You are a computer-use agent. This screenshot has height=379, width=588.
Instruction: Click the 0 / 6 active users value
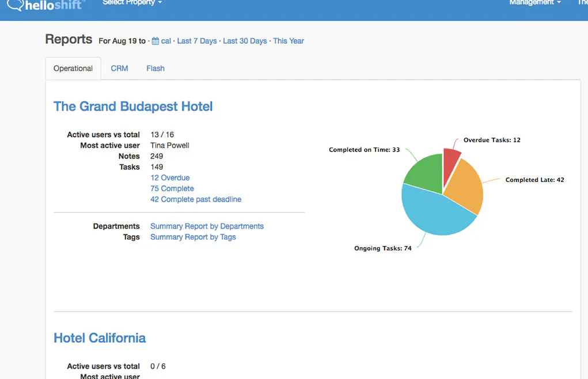point(158,366)
